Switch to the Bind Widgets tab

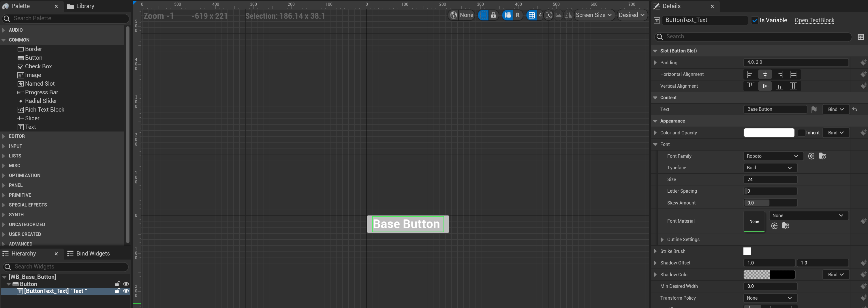click(89, 253)
